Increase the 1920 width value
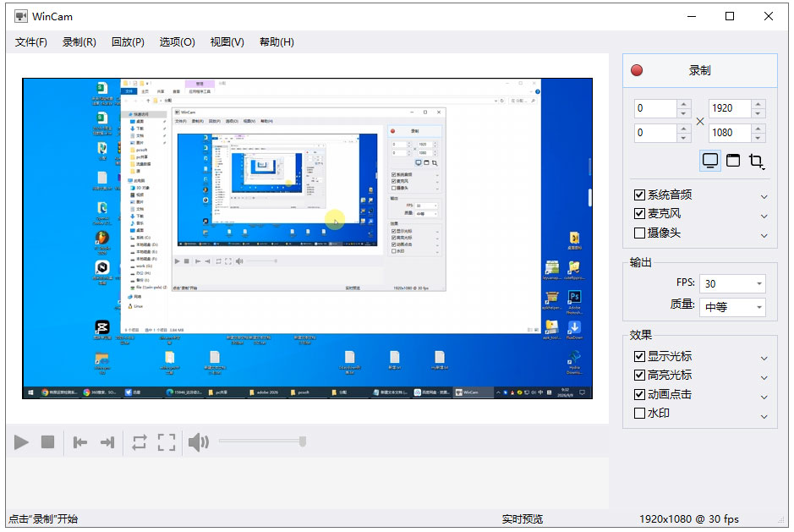 coord(758,103)
